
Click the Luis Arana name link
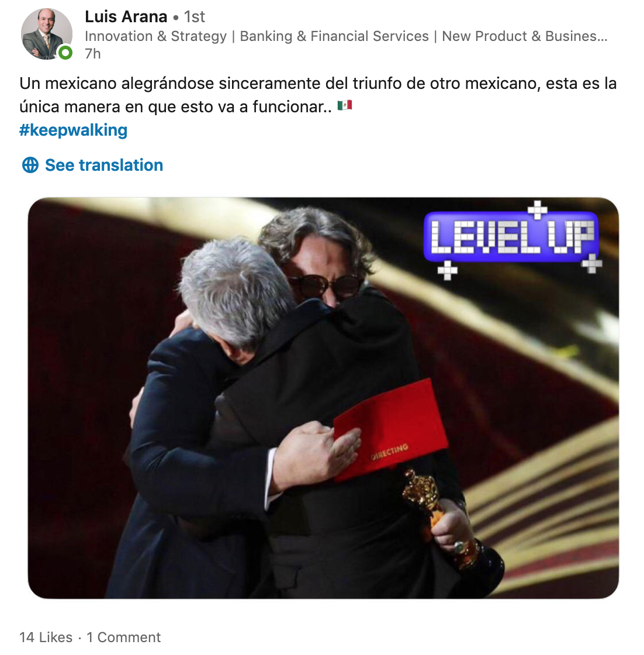coord(126,17)
